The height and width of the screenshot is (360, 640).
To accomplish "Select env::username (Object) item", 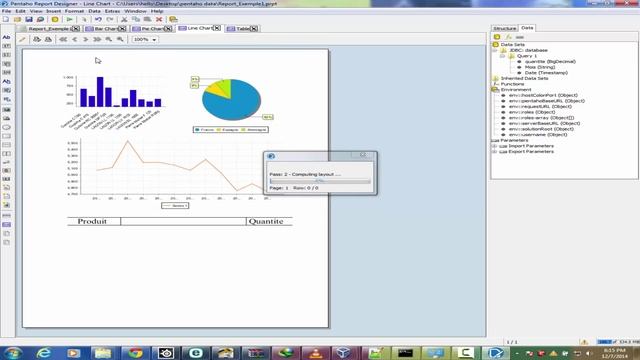I will point(538,134).
